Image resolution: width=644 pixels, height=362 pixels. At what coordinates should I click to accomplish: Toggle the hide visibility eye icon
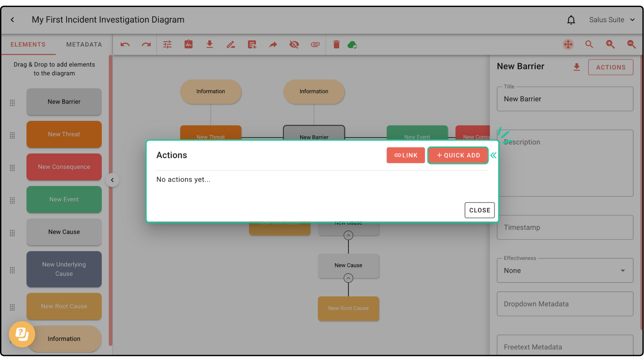(x=294, y=45)
